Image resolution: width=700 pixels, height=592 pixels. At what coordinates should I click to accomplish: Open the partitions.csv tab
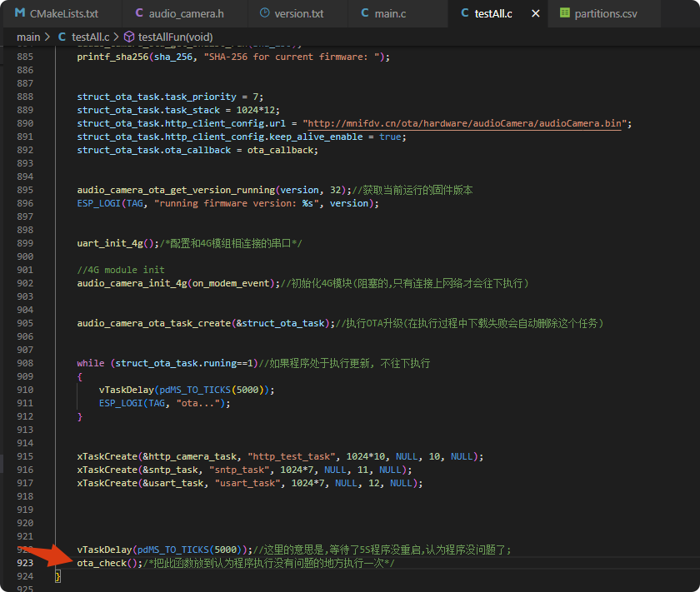(604, 13)
